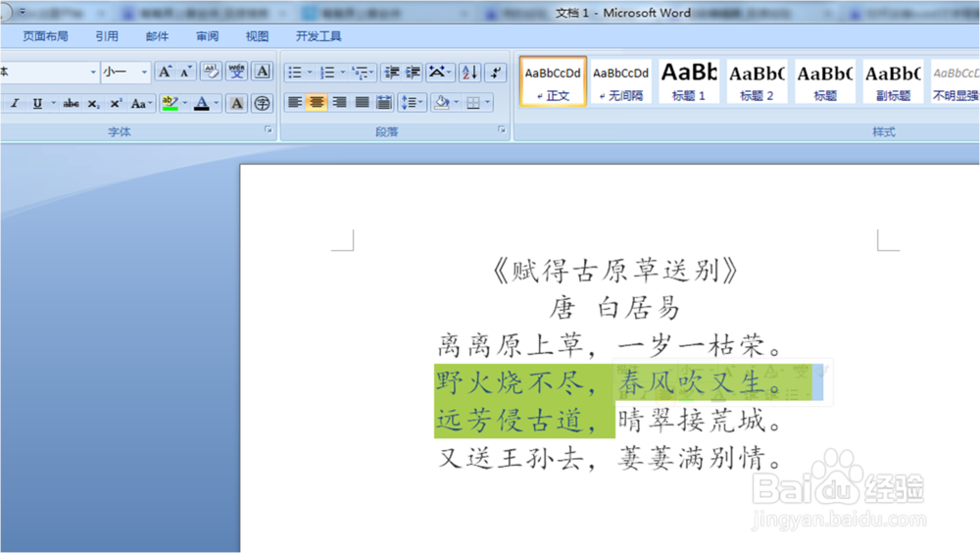Apply bulleted list formatting
Image resolution: width=980 pixels, height=553 pixels.
(294, 73)
